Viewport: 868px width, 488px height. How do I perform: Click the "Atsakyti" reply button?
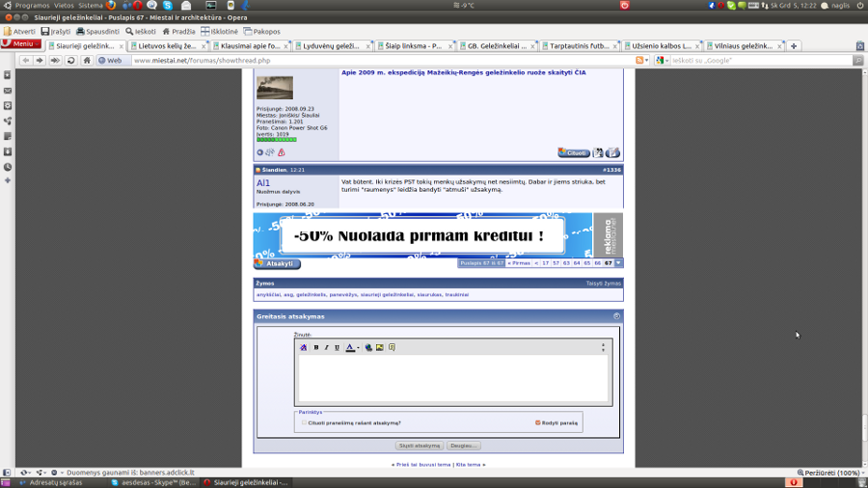(278, 263)
